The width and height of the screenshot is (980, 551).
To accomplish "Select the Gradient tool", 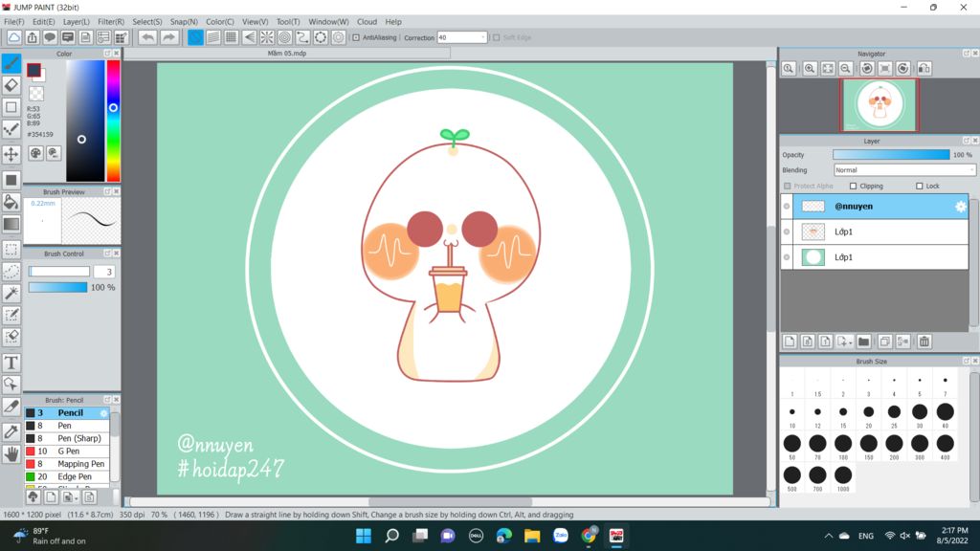I will click(x=11, y=224).
